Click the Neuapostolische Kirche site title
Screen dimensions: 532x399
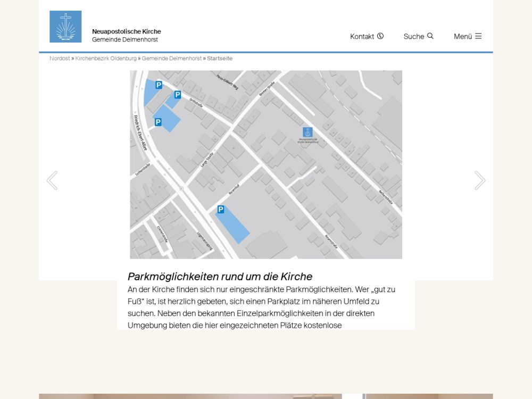[x=126, y=31]
